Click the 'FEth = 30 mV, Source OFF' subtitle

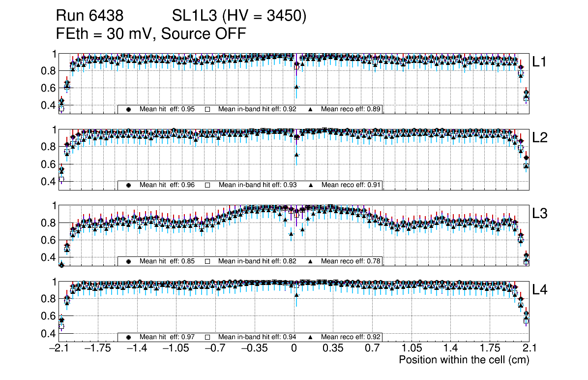pos(151,33)
